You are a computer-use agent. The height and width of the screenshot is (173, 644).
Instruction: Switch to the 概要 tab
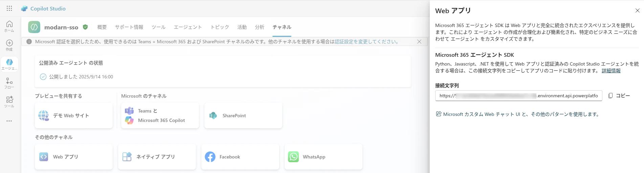[x=102, y=27]
